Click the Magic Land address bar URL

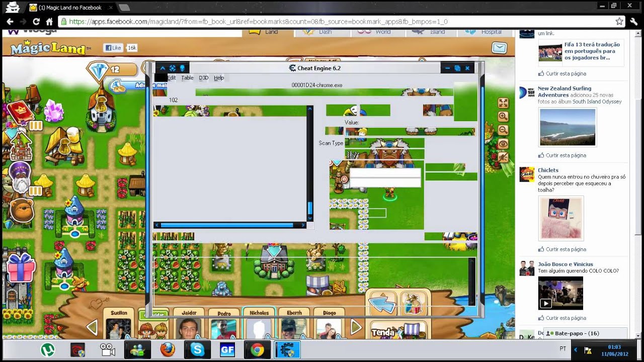pyautogui.click(x=258, y=22)
